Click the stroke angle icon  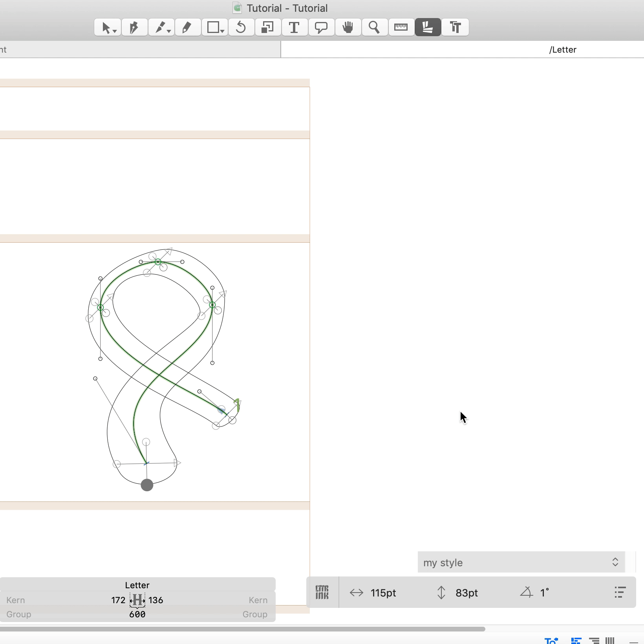coord(526,592)
